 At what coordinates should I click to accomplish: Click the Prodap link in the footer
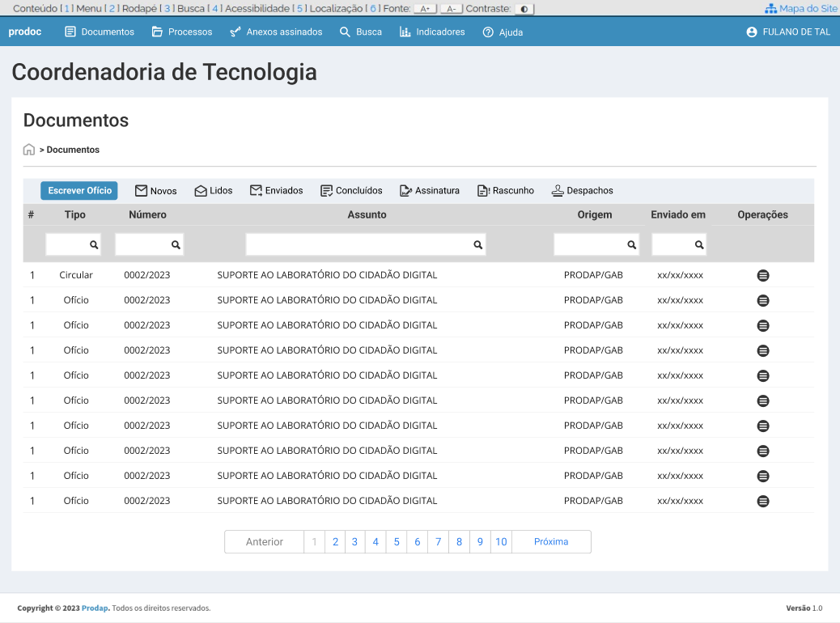pyautogui.click(x=95, y=608)
